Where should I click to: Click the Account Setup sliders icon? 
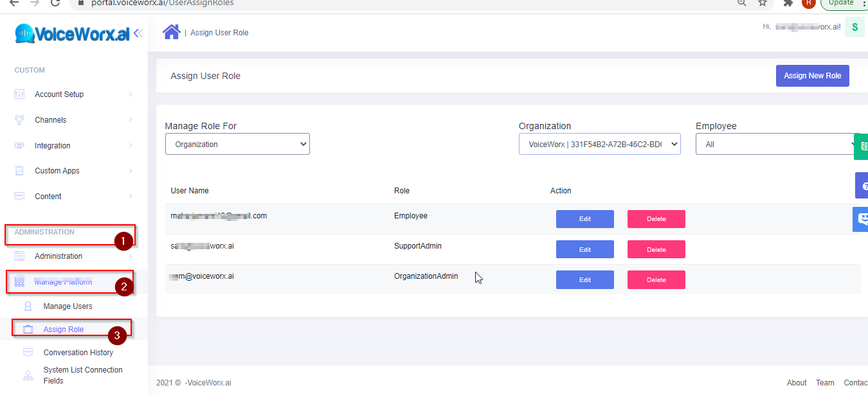[x=19, y=94]
